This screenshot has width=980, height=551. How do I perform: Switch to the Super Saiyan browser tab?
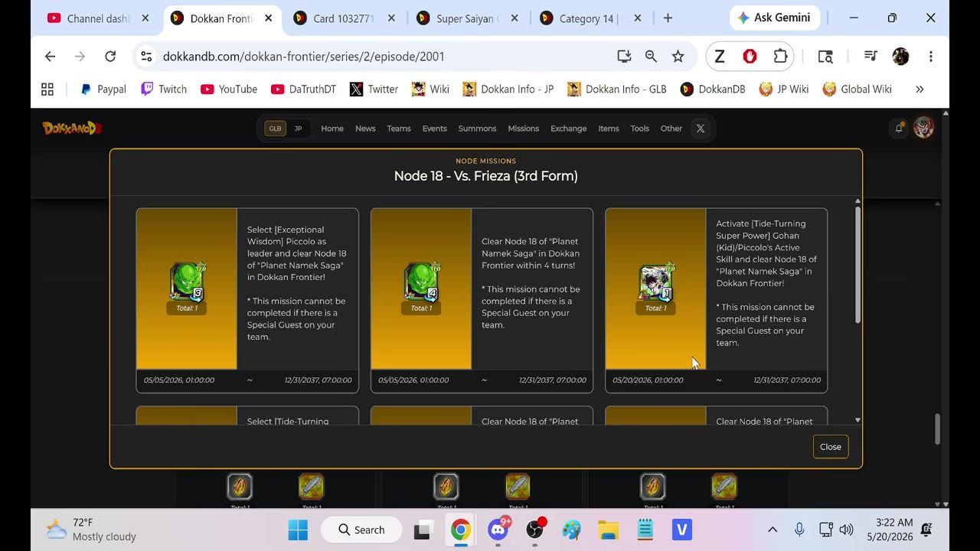468,18
